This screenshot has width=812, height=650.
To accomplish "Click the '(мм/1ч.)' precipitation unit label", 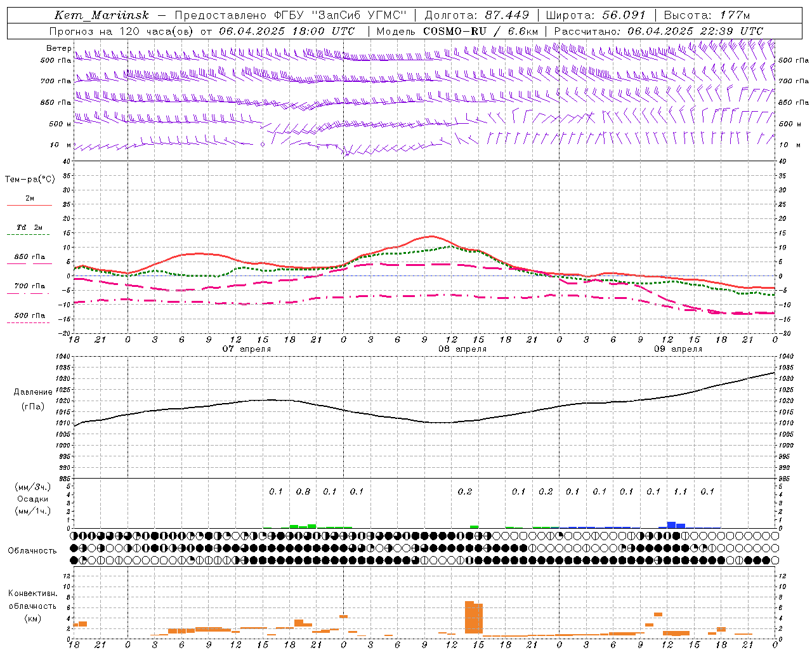I will (32, 511).
